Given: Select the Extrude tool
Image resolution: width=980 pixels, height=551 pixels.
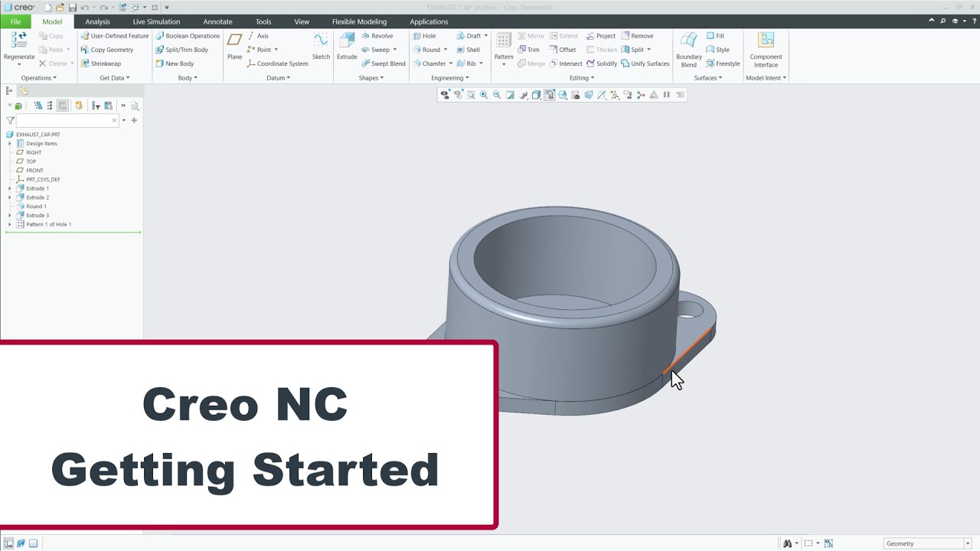Looking at the screenshot, I should (x=347, y=47).
